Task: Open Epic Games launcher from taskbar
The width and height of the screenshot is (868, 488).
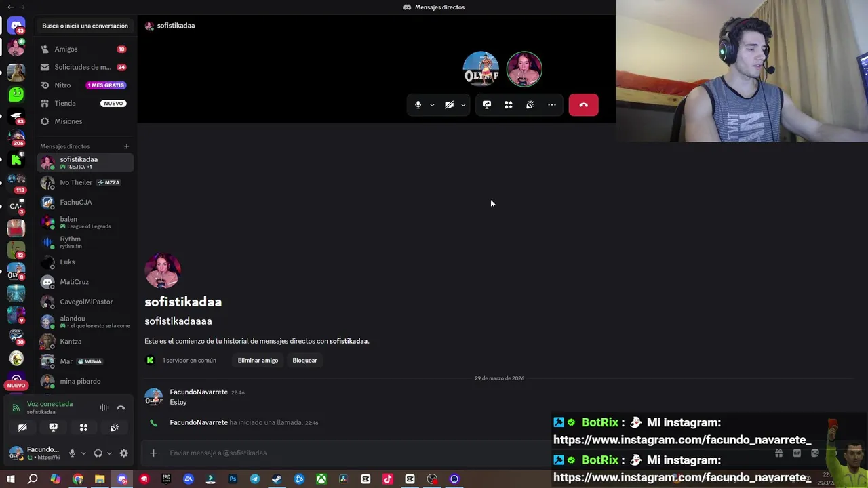Action: pyautogui.click(x=166, y=479)
